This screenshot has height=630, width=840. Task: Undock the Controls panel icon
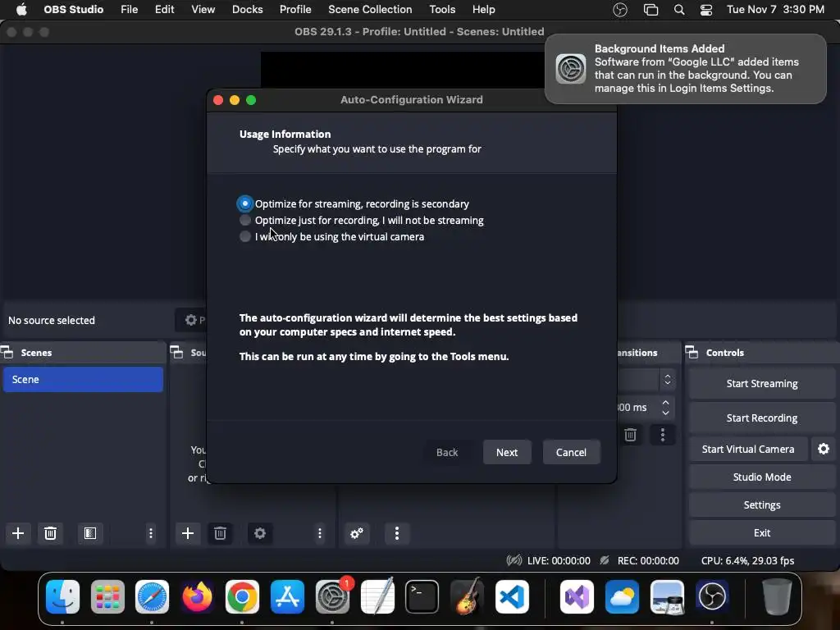[x=692, y=353]
